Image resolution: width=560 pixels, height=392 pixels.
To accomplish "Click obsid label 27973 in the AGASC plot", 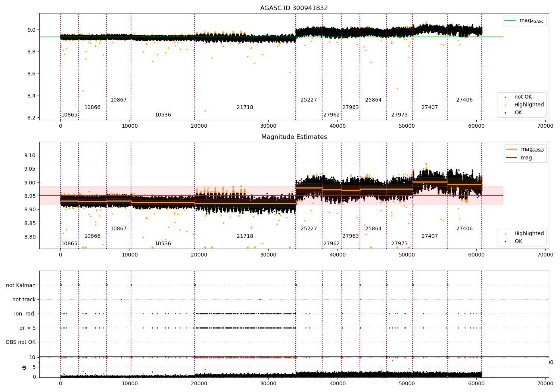I will [399, 115].
